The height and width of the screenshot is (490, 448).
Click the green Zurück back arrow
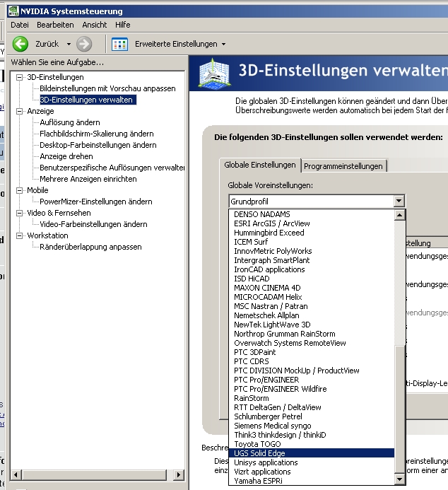(x=20, y=44)
